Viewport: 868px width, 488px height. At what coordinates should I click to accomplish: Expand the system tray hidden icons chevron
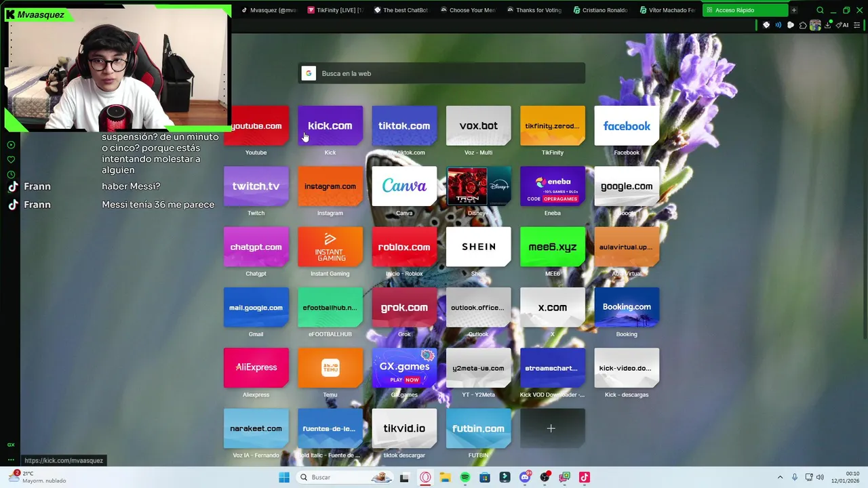coord(780,477)
